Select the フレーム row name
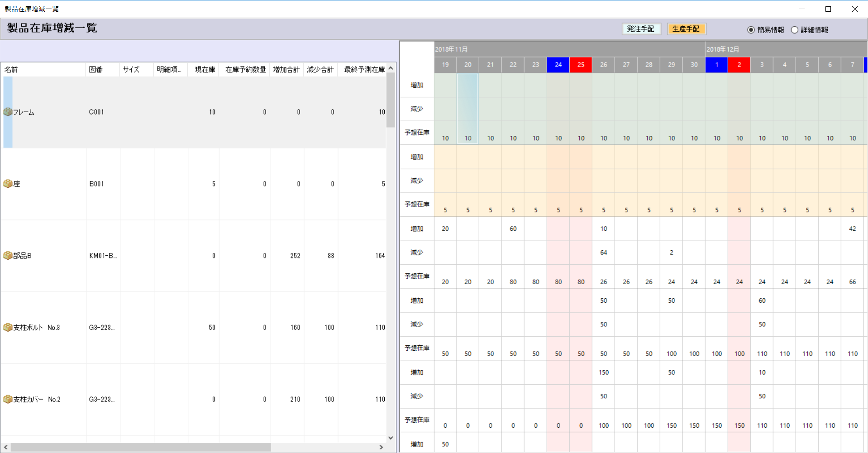This screenshot has height=453, width=868. click(24, 112)
